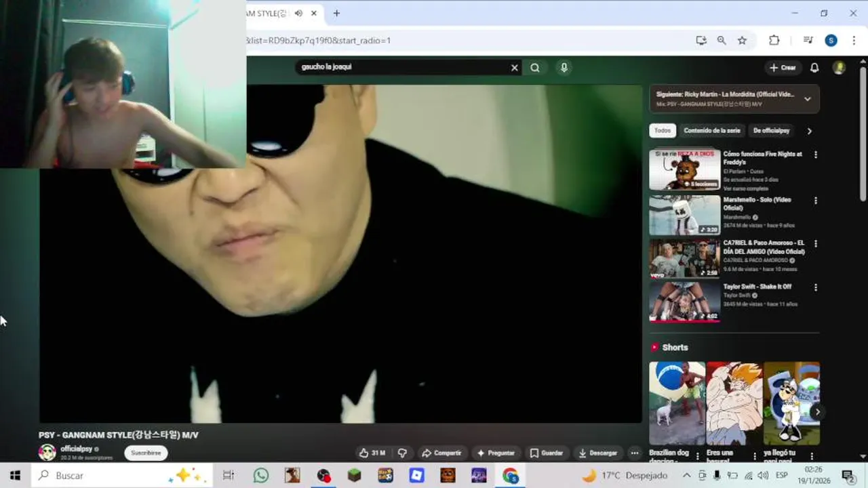Save the video with the Guardar button
Screen dimensions: 868x488
tap(547, 453)
